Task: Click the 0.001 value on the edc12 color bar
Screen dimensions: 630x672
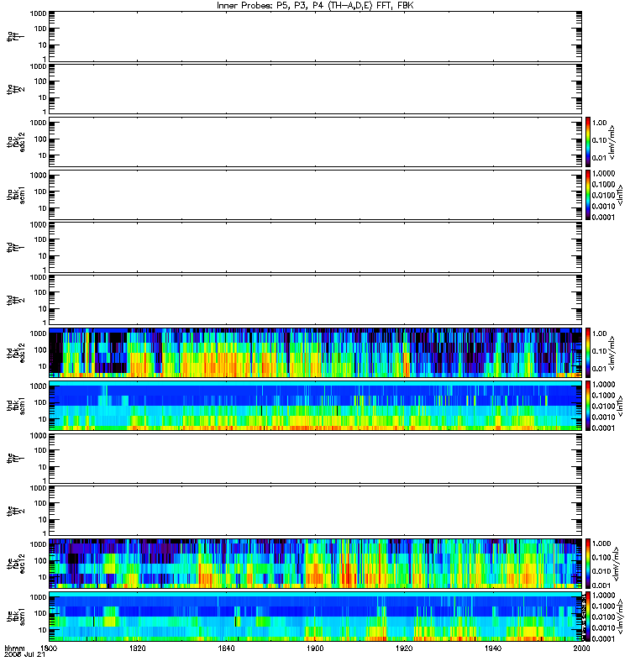Action: pos(601,585)
